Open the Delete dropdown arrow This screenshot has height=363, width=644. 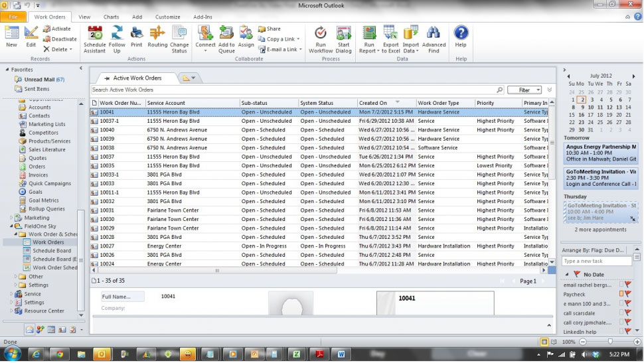(x=70, y=49)
